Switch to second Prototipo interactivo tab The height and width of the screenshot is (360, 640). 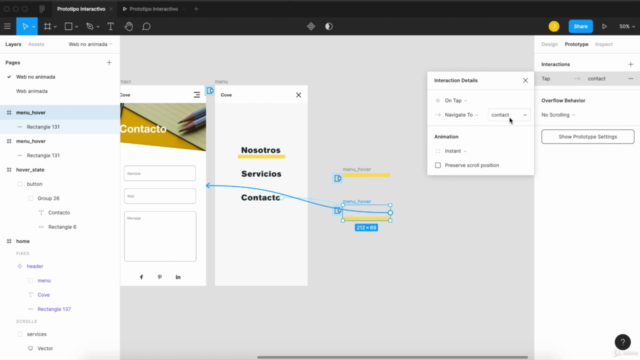coord(153,9)
